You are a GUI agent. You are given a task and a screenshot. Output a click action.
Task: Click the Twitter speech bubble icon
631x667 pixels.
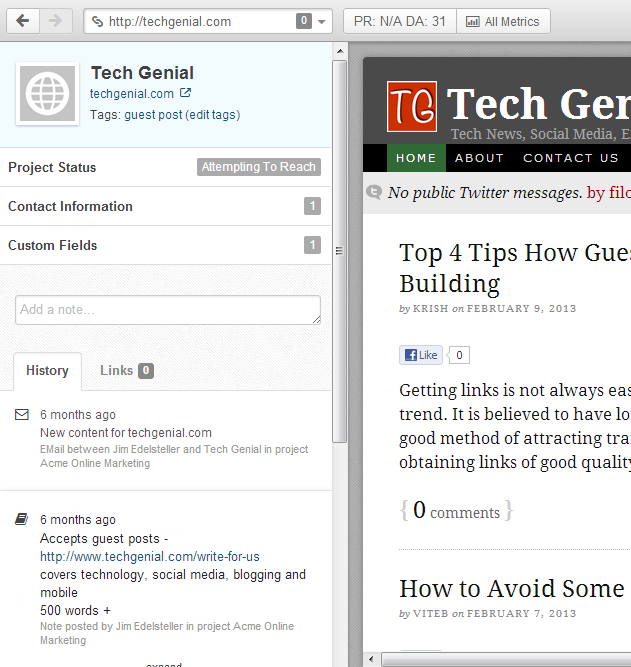(374, 192)
